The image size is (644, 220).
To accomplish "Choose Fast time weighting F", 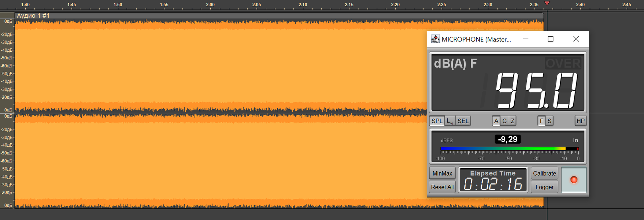I will (541, 121).
